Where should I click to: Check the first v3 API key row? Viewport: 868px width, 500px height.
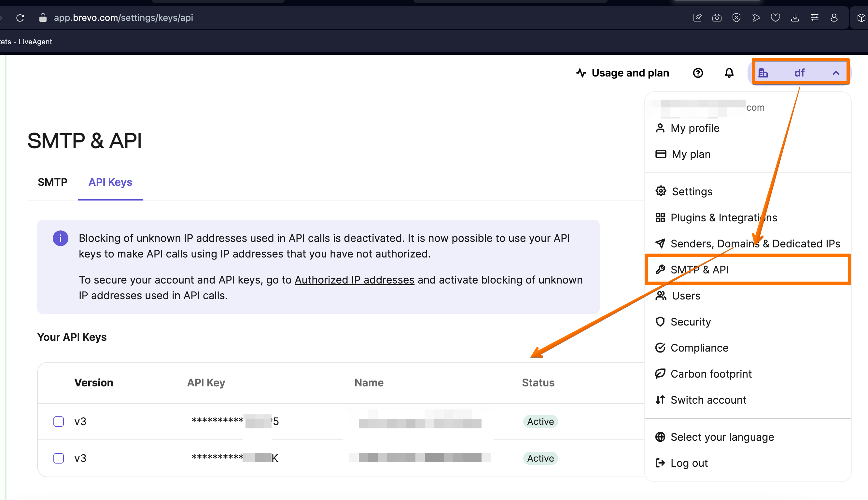click(x=59, y=421)
